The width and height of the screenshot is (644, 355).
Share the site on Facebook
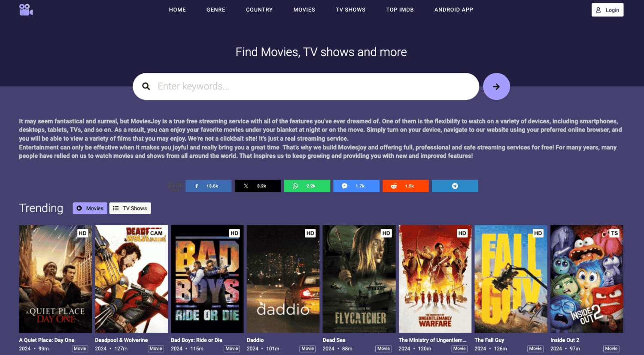208,186
